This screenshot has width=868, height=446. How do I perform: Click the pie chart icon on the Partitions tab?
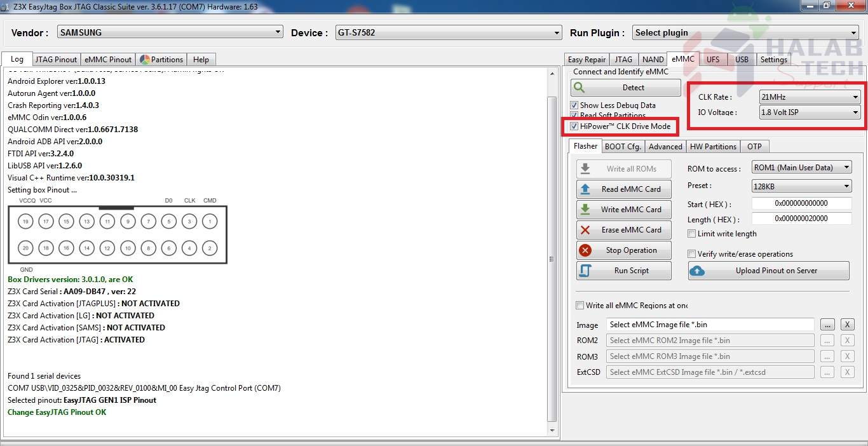(145, 60)
